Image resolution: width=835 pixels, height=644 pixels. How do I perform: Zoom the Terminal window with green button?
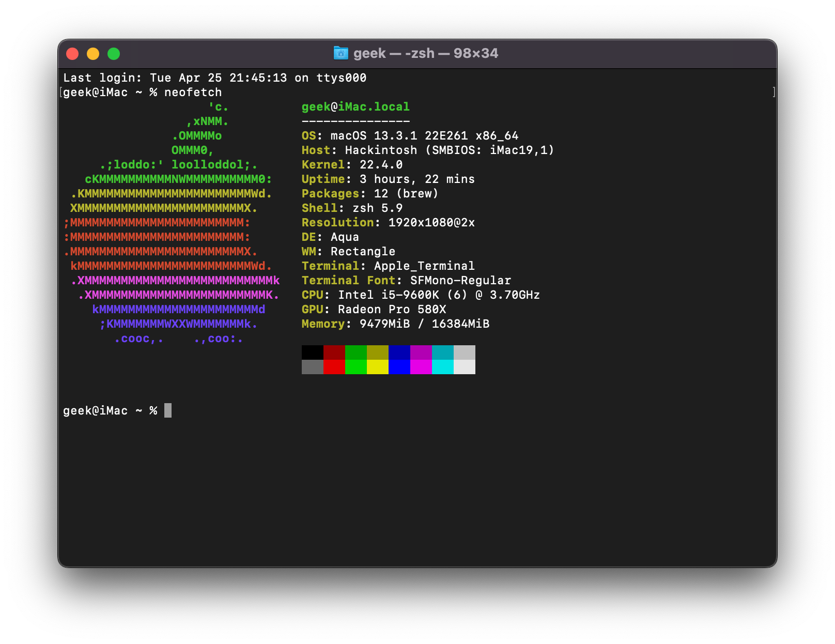[x=114, y=54]
